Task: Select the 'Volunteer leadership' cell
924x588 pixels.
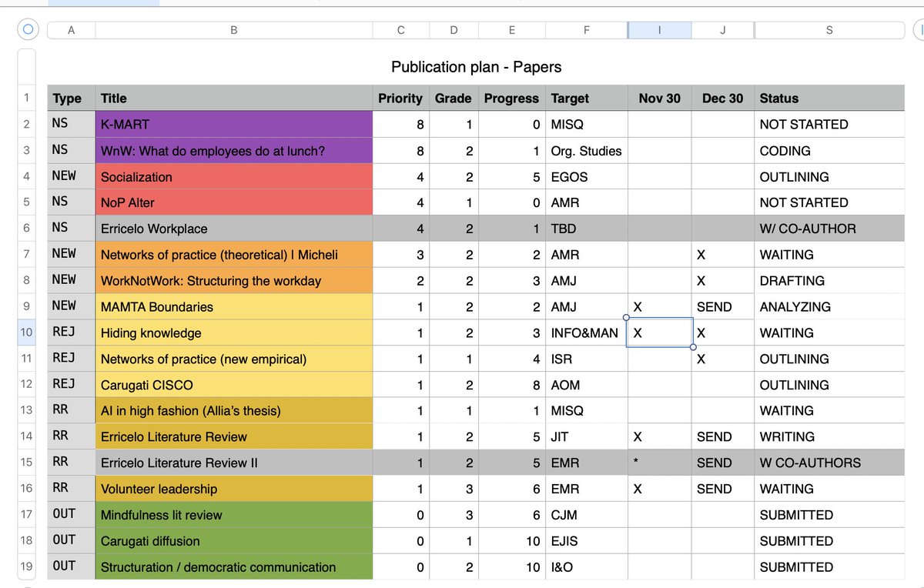Action: point(234,489)
